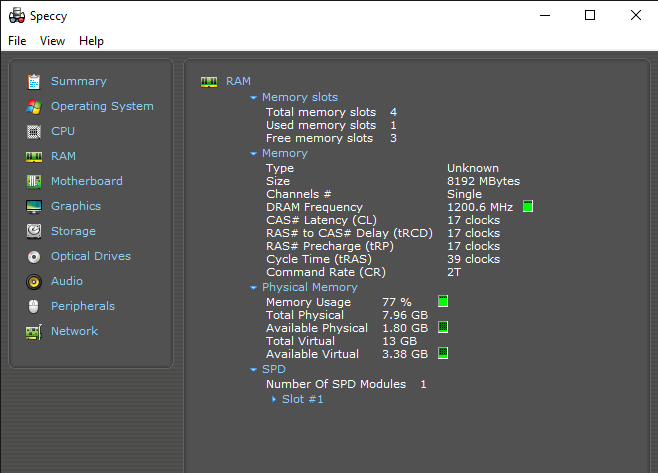Open the View menu
Image resolution: width=658 pixels, height=473 pixels.
(x=52, y=41)
